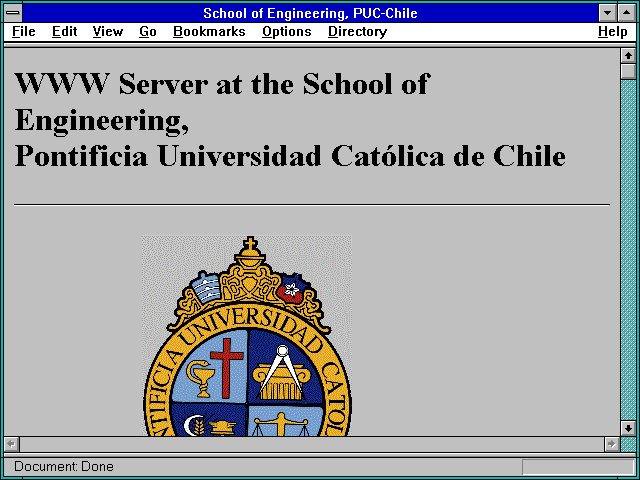
Task: Open the View menu
Action: (107, 32)
